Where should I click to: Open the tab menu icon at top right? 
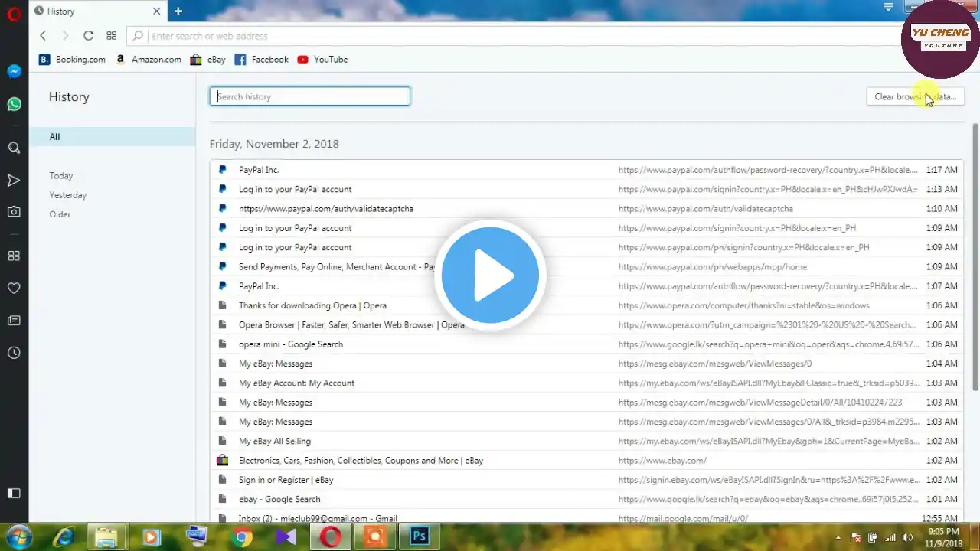tap(888, 7)
